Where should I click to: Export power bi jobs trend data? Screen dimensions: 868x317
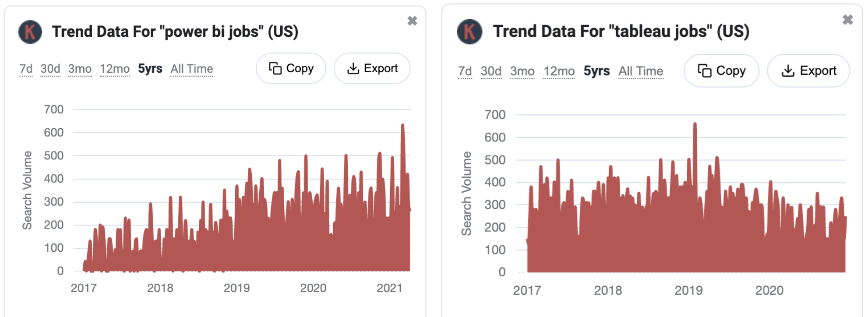pos(372,68)
